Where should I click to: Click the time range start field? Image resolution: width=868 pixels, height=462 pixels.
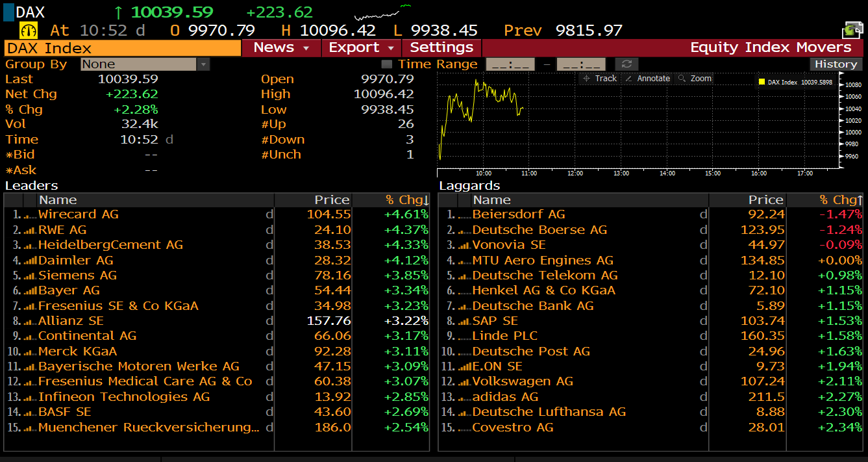(510, 64)
